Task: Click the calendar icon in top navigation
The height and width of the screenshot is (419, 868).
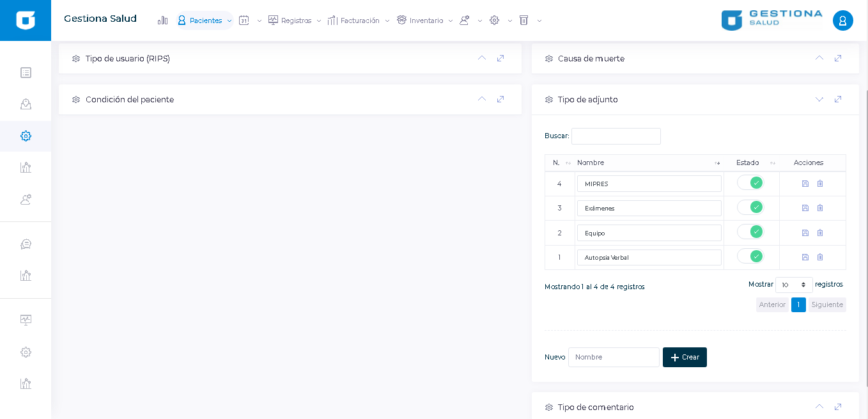Action: (244, 20)
